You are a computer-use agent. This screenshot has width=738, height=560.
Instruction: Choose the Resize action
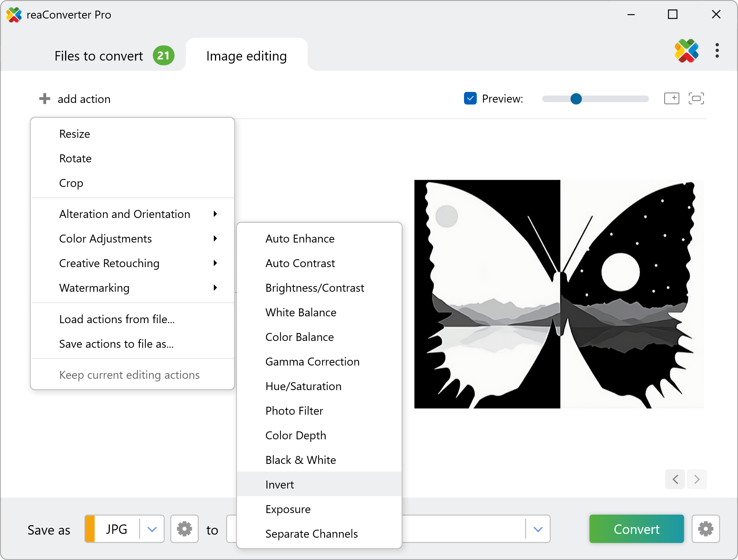pyautogui.click(x=75, y=134)
